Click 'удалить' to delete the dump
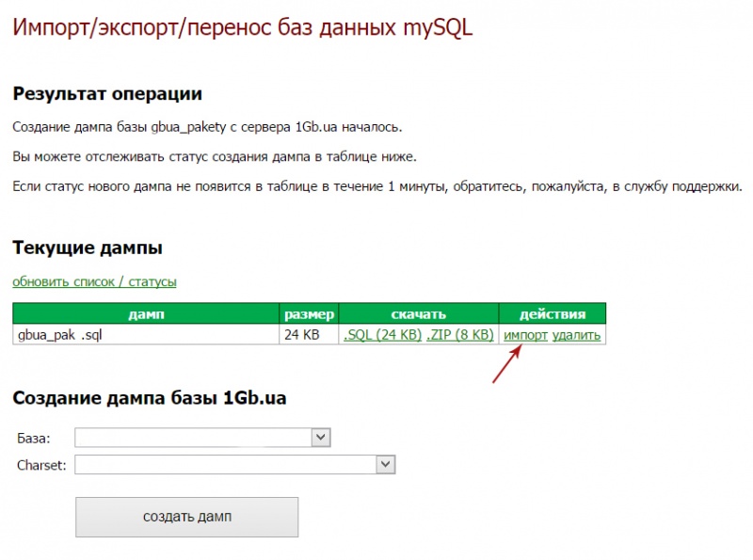This screenshot has width=753, height=560. tap(576, 335)
